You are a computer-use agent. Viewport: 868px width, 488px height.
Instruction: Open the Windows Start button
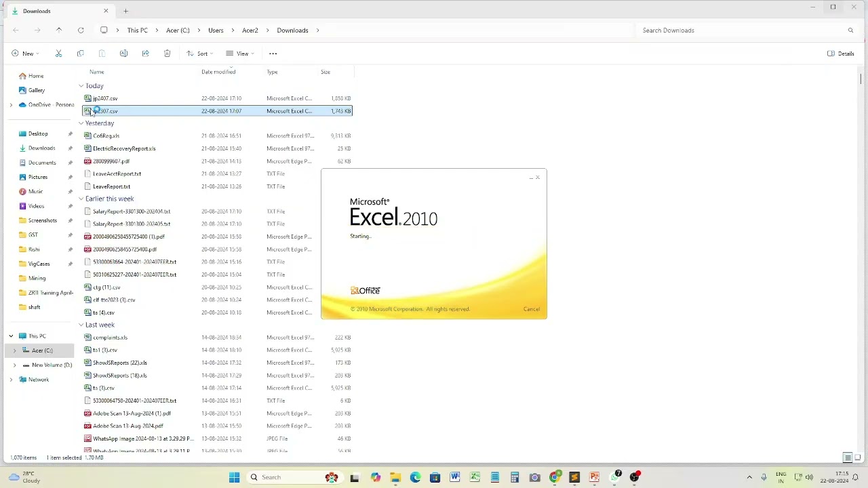pos(234,477)
